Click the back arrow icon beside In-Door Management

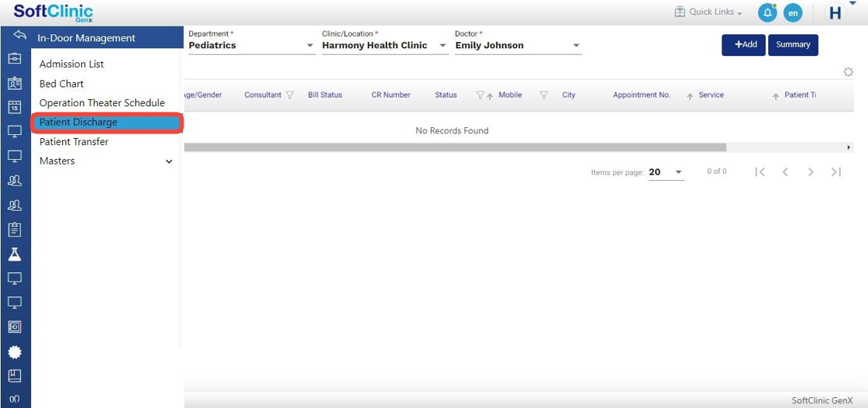[x=20, y=36]
